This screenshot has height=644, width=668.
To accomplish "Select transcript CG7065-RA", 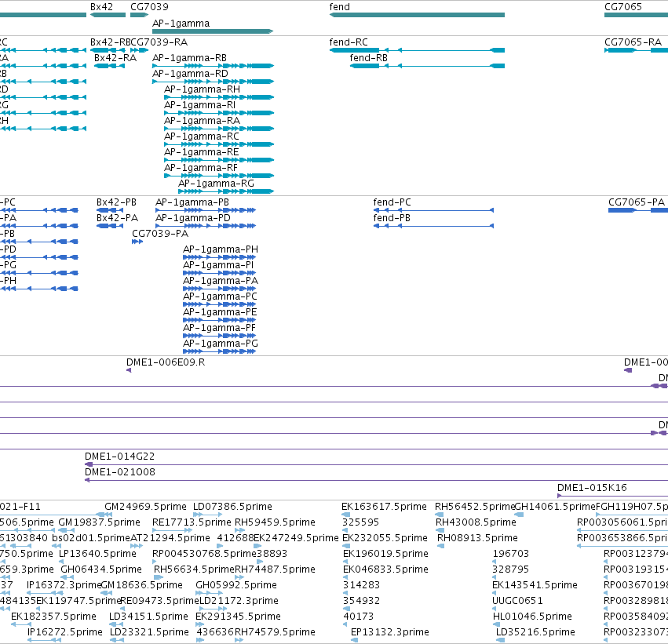I will pos(633,42).
